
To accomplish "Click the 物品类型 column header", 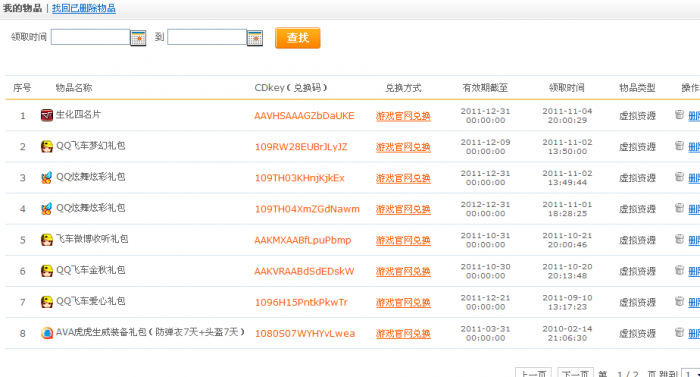I will click(637, 88).
